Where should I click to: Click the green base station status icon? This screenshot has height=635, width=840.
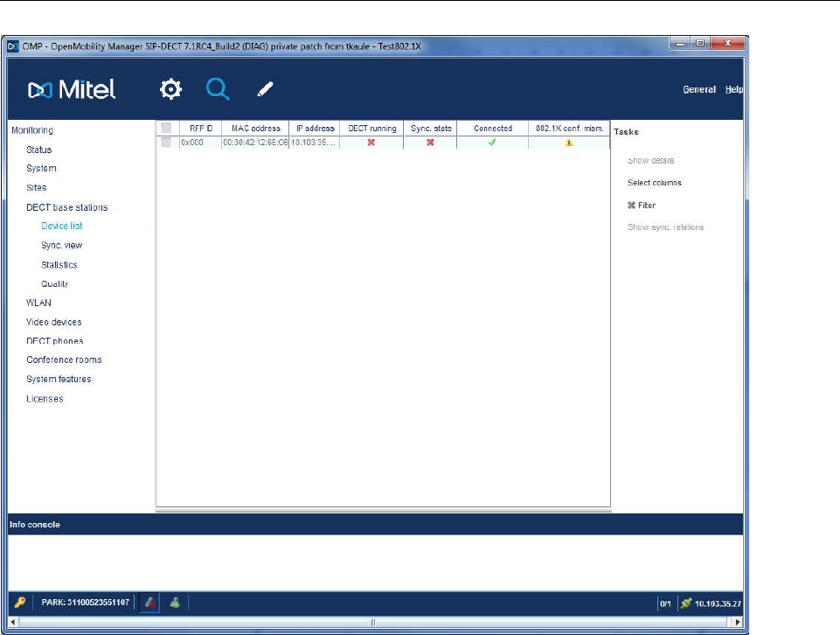pyautogui.click(x=175, y=603)
